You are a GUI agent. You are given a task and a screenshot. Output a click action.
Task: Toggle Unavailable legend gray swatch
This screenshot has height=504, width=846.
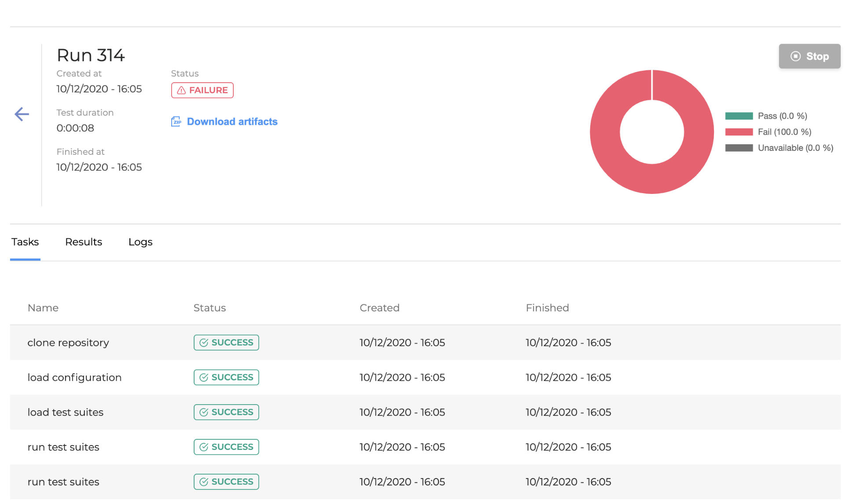tap(739, 148)
